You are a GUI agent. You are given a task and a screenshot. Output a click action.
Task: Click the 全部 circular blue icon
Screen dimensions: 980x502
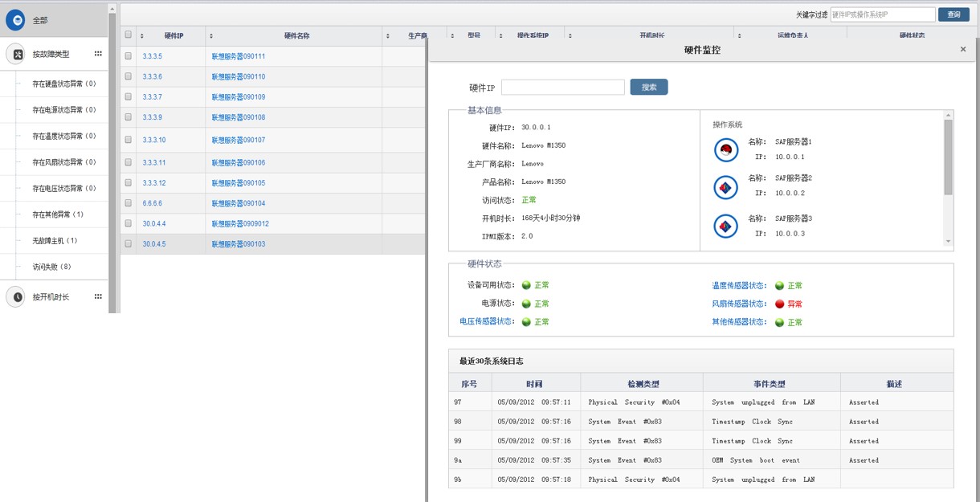[15, 19]
